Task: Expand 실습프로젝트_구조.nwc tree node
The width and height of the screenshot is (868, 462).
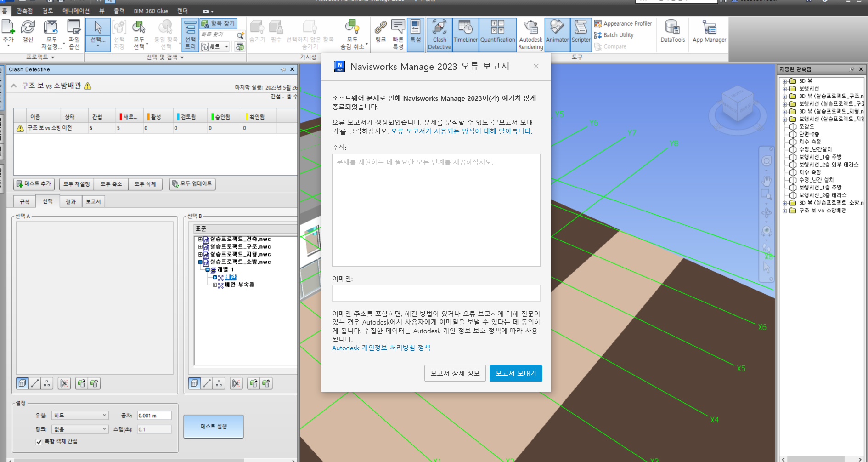Action: [200, 246]
